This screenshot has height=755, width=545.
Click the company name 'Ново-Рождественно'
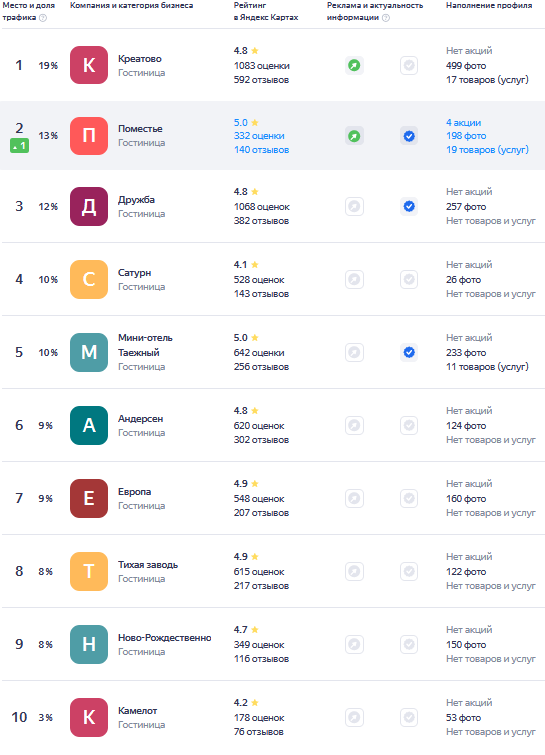point(165,638)
